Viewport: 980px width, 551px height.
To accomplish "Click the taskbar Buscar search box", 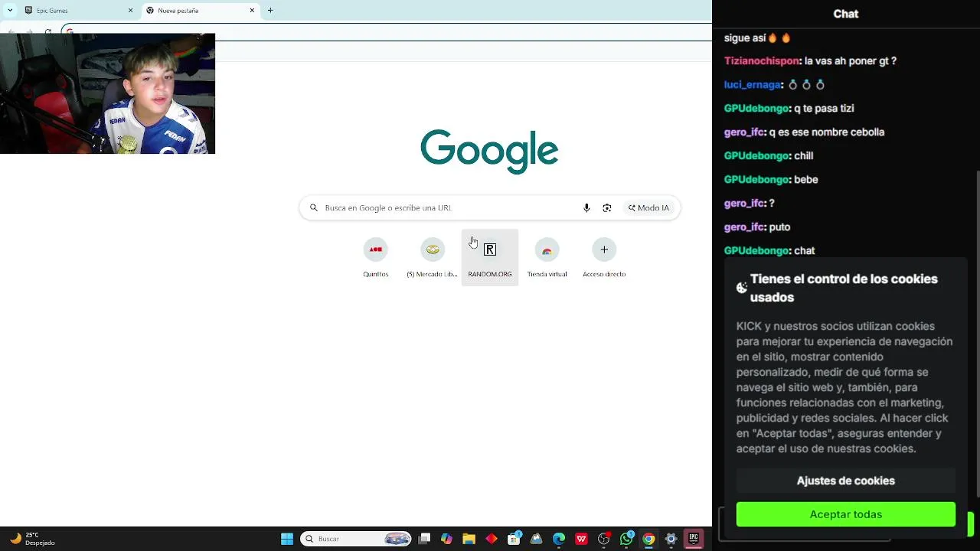I will point(356,539).
